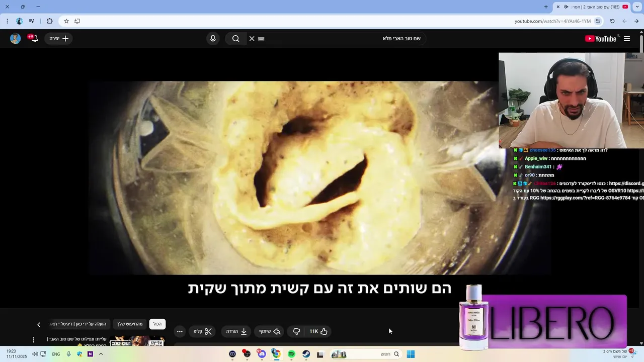Select the הכל filter chip
Viewport: 644px width, 362px height.
pos(157,324)
